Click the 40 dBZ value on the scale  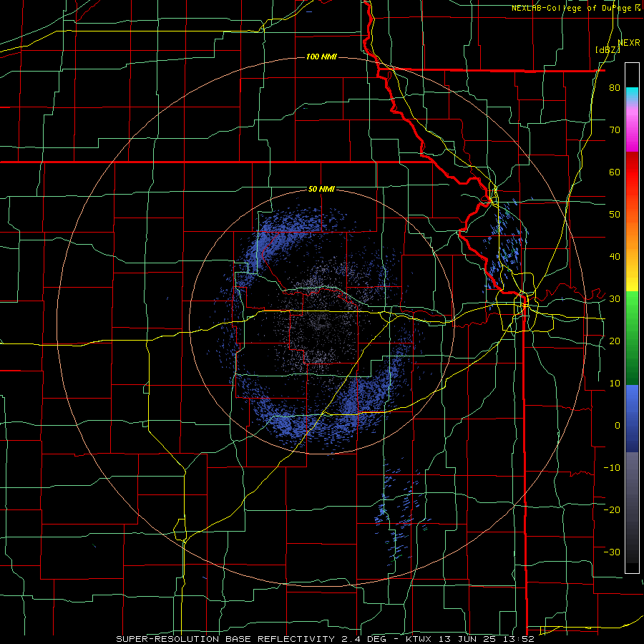615,257
